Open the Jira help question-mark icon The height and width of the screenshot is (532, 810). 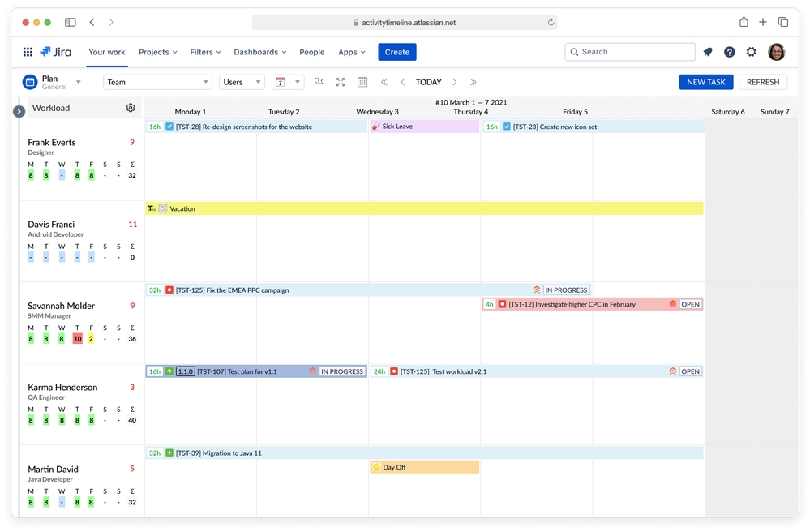(729, 51)
